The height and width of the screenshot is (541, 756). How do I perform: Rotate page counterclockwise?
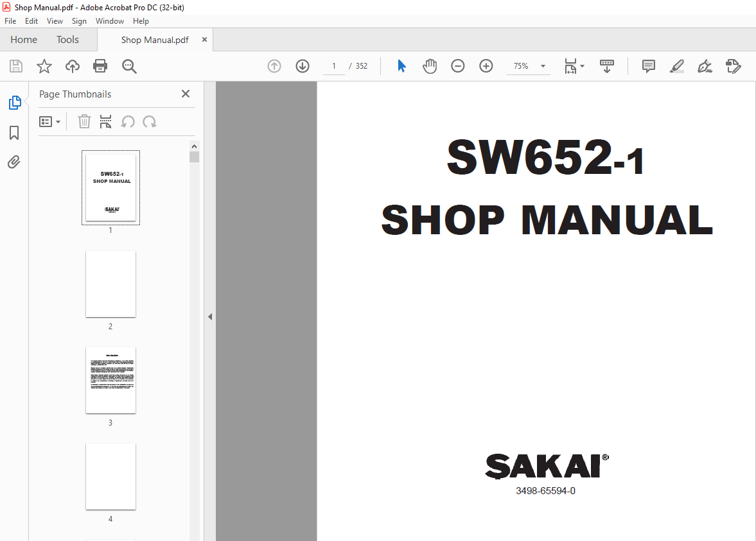point(128,121)
